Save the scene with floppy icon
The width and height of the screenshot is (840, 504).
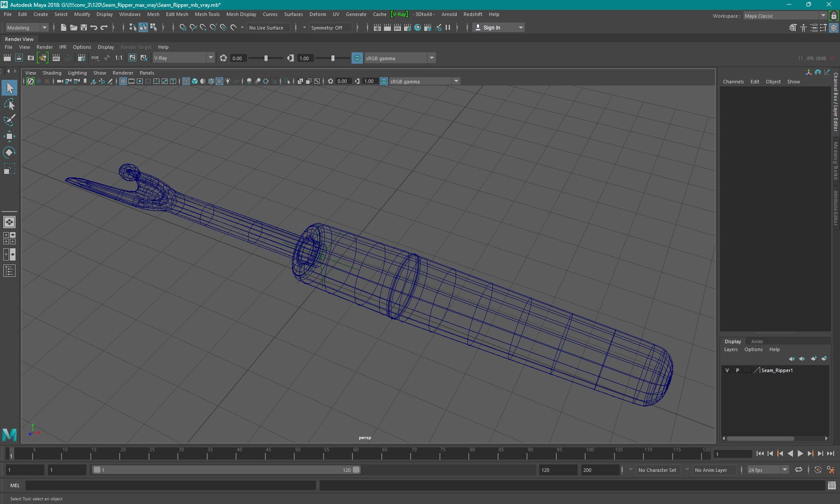84,28
